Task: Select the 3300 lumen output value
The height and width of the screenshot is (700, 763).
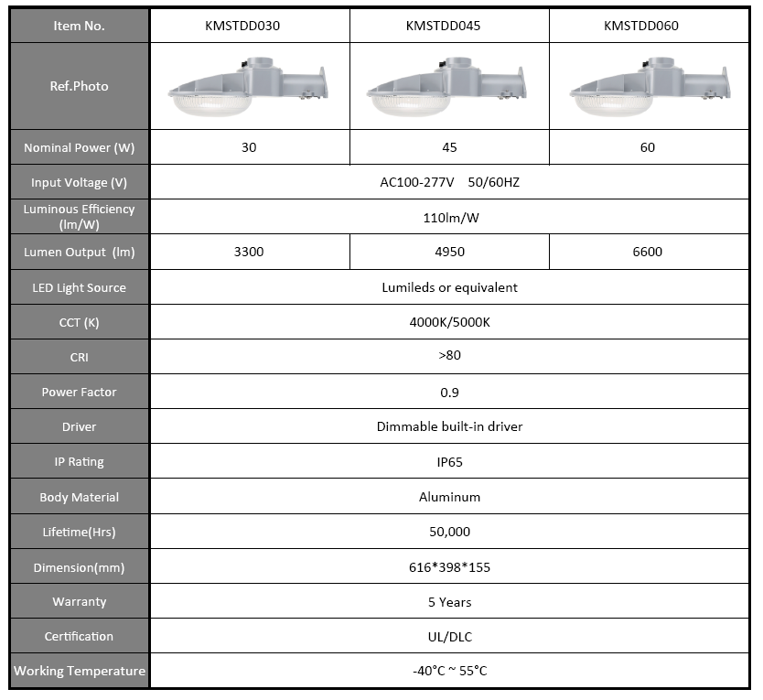Action: coord(249,252)
